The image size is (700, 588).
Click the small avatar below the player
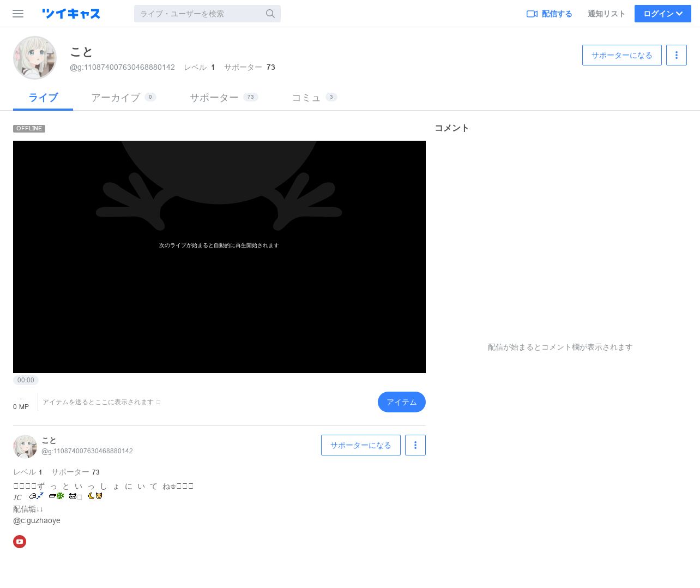[25, 447]
